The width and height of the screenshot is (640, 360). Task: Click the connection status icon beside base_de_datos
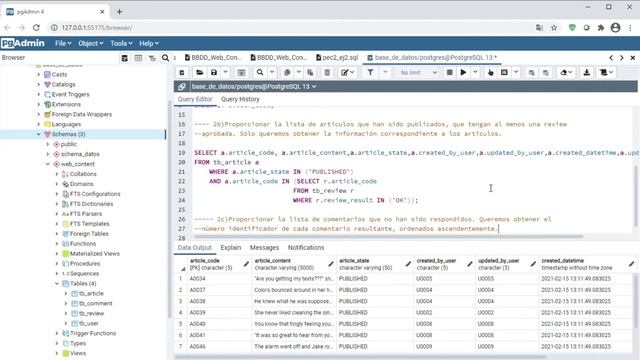tap(182, 87)
